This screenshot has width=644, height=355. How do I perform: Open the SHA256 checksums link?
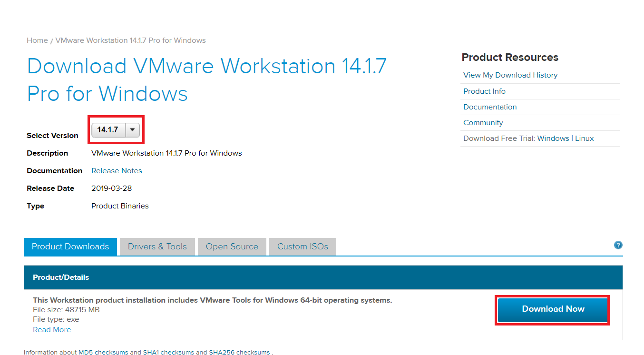point(239,353)
